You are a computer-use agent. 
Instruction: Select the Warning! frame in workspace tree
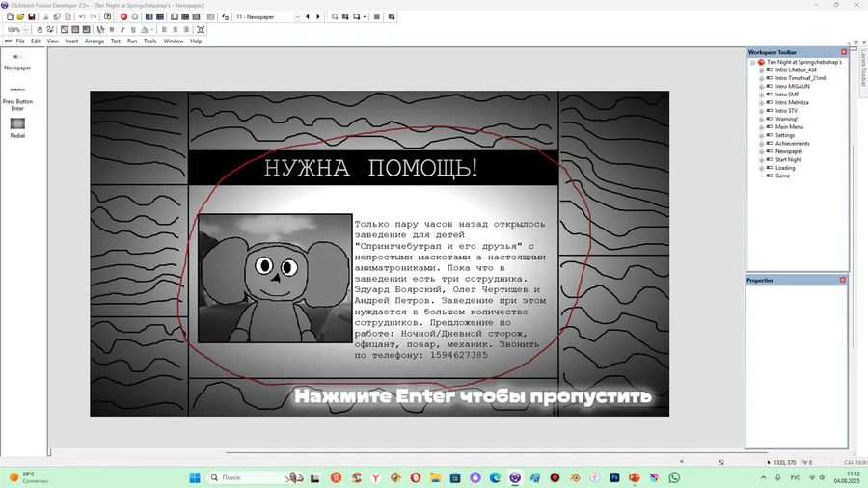pyautogui.click(x=786, y=119)
